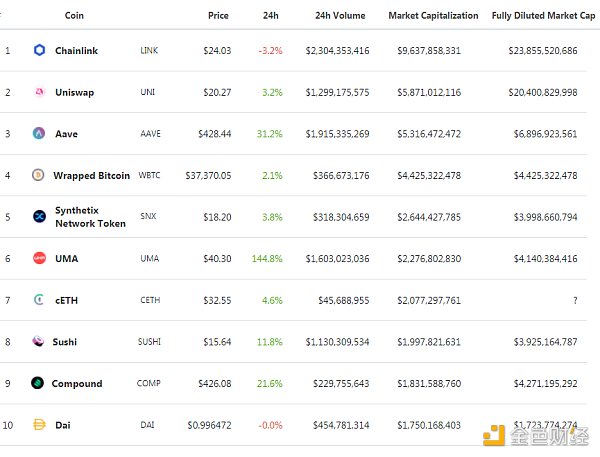Click the yellow Dai coin icon
Screen dimensions: 600x457
(39, 425)
